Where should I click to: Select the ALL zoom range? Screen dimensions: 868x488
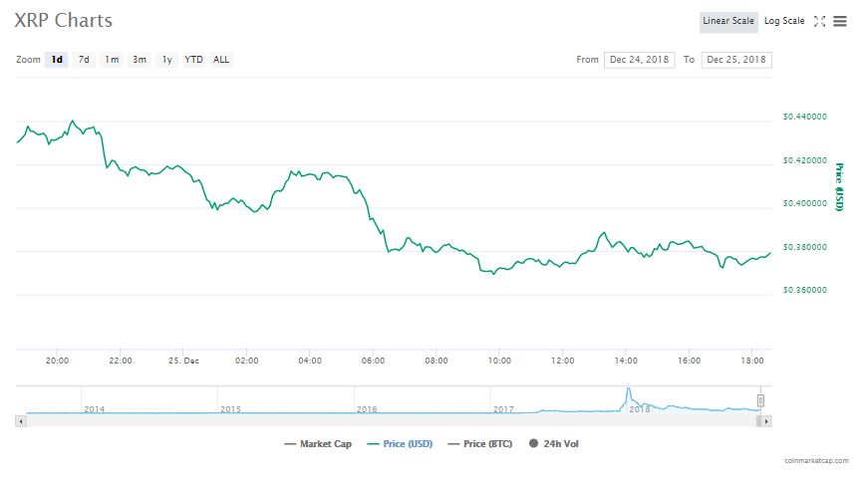click(x=221, y=60)
